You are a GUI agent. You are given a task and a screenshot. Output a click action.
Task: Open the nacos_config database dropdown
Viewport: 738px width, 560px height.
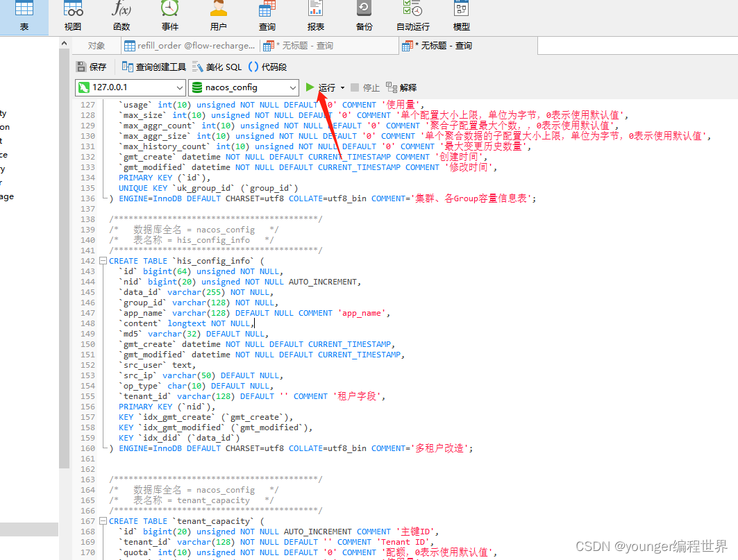coord(243,87)
